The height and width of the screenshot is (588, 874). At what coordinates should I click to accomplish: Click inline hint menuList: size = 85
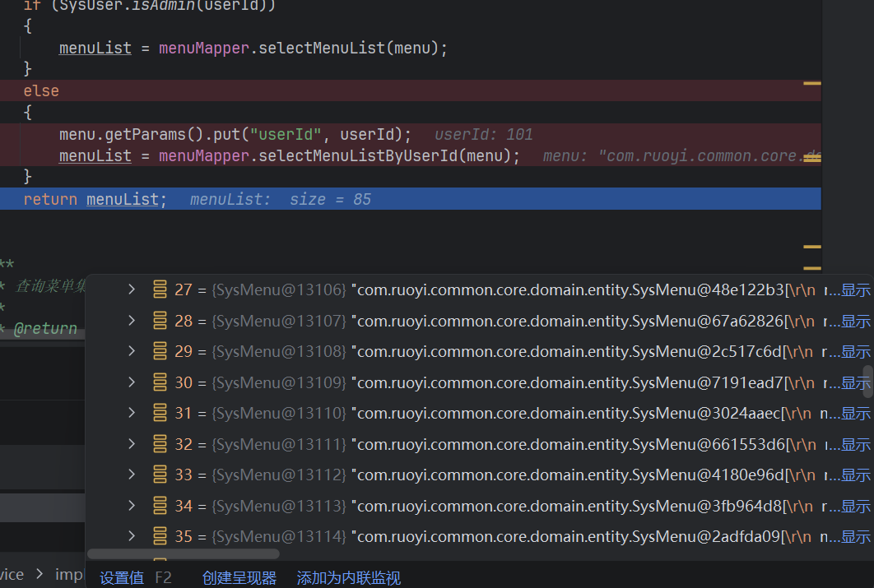coord(281,199)
